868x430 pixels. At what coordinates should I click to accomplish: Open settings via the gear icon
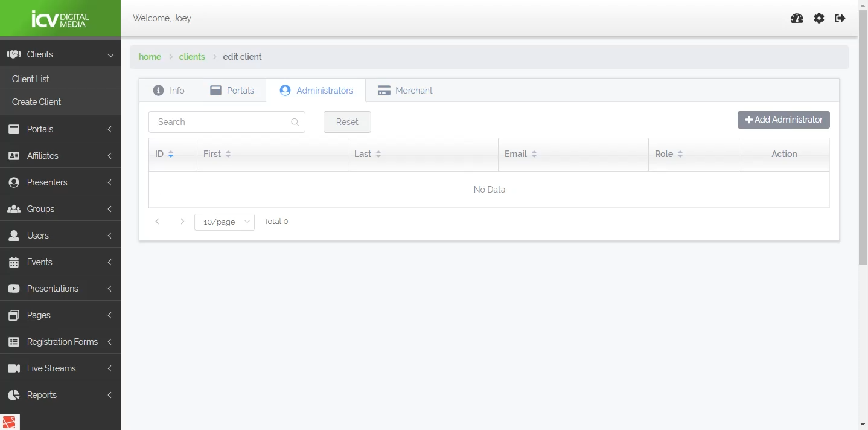coord(819,18)
